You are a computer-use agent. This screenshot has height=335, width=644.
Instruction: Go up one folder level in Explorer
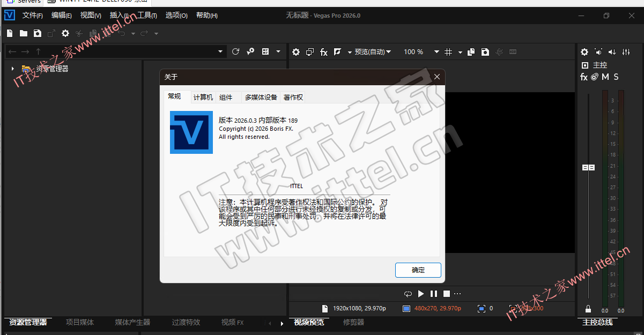coord(38,51)
